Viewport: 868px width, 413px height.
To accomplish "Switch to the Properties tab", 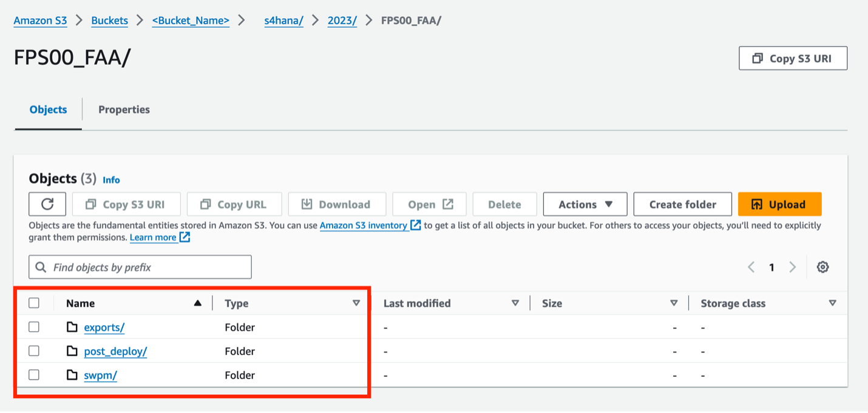I will (124, 110).
